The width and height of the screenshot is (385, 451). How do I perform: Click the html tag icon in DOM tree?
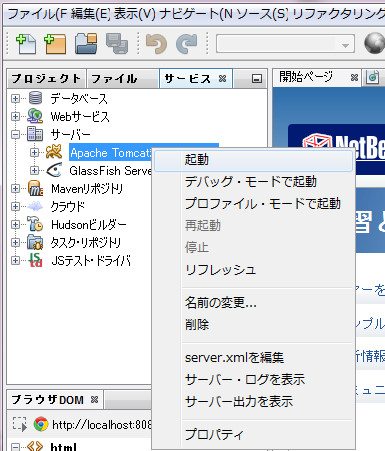35,446
